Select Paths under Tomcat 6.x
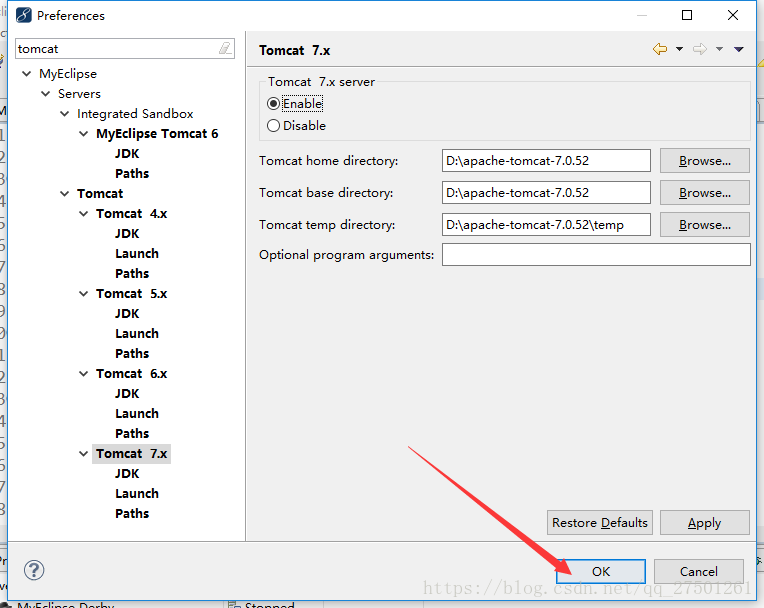The image size is (764, 608). coord(132,433)
